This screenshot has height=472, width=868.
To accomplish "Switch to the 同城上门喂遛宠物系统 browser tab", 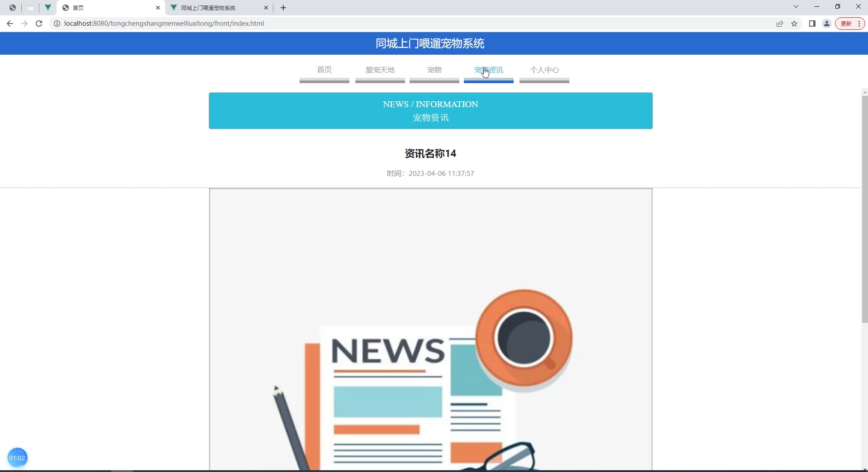I will [219, 8].
